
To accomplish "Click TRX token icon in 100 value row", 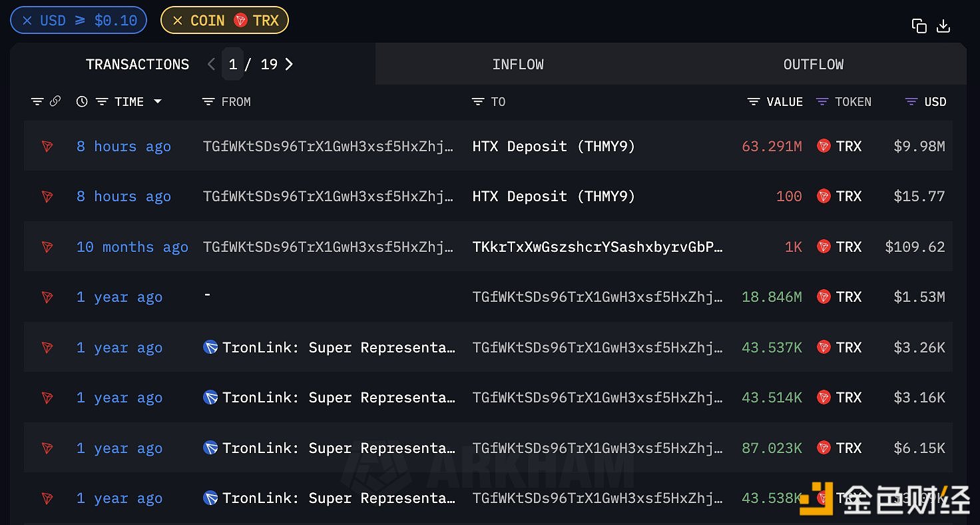I will [824, 196].
